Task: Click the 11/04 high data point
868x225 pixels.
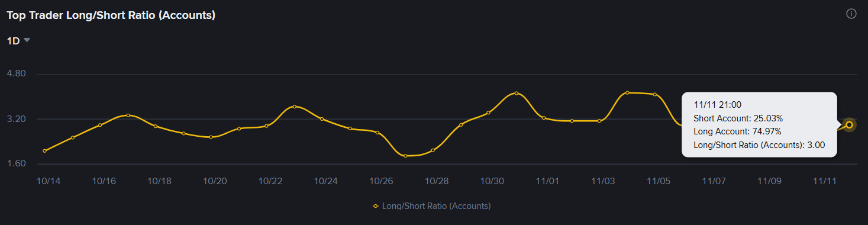Action: click(627, 92)
